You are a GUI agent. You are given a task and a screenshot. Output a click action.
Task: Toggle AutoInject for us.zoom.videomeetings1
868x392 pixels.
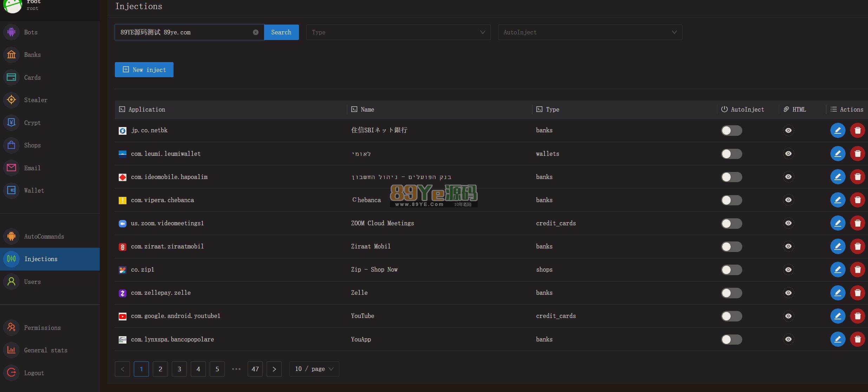pos(732,223)
